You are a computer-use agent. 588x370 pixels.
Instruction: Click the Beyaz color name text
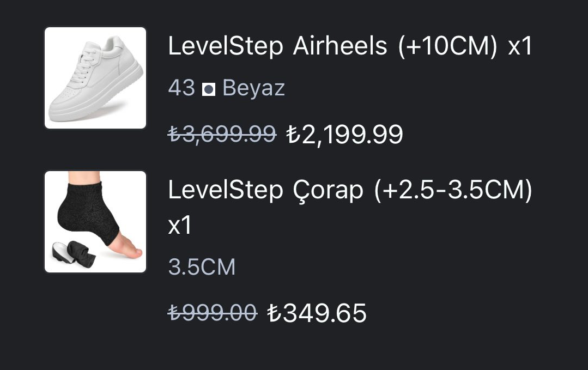(254, 88)
